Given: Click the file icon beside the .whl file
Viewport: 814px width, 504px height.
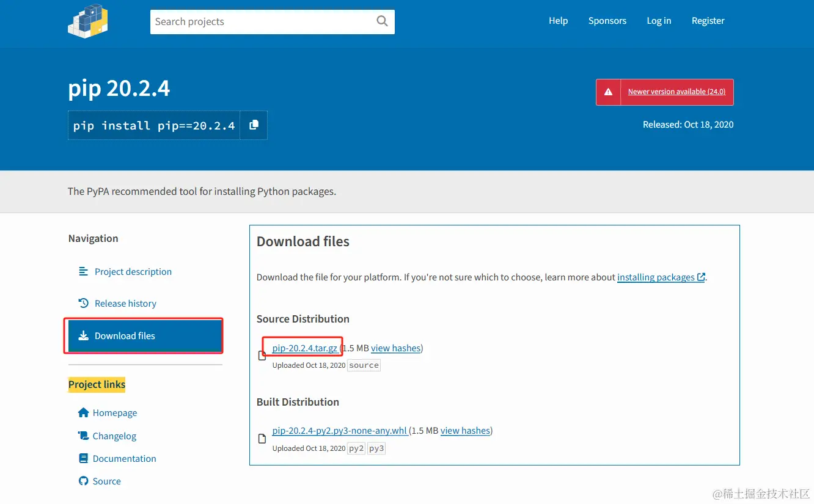Looking at the screenshot, I should point(262,439).
